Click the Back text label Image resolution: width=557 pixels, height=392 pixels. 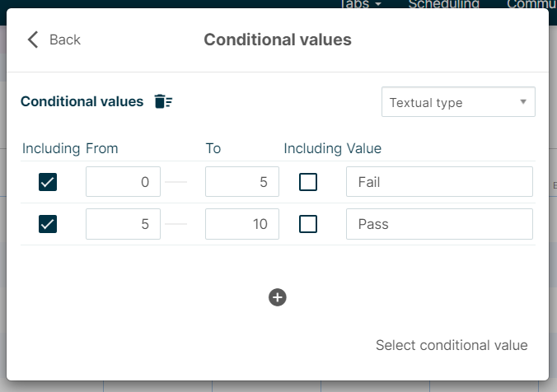(65, 40)
